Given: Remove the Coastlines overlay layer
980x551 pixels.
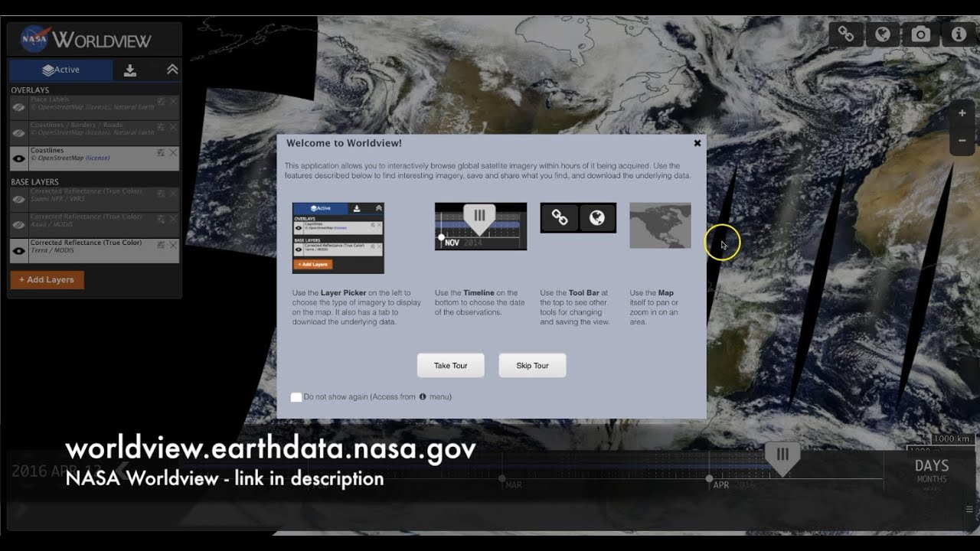Looking at the screenshot, I should pos(173,152).
